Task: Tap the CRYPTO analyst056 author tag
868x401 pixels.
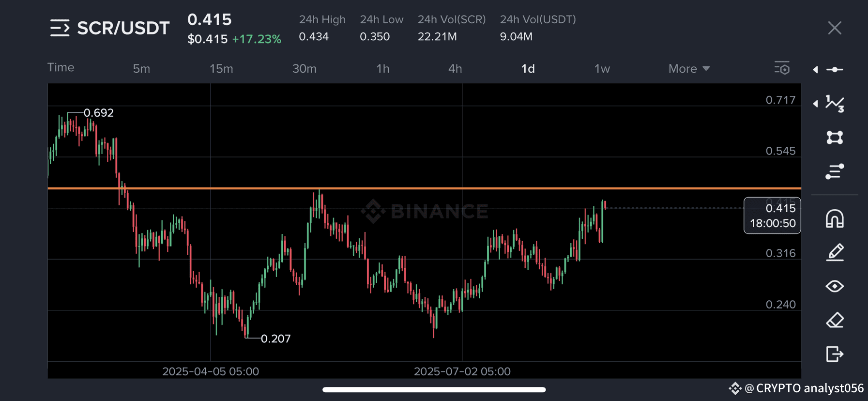Action: (796, 388)
